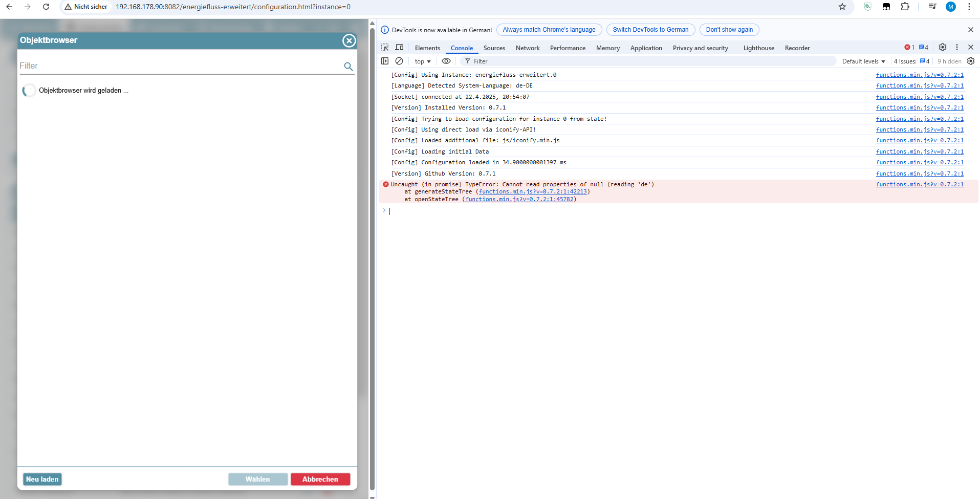The height and width of the screenshot is (499, 980).
Task: Click 'Always match Chrome's language' button
Action: pos(549,30)
